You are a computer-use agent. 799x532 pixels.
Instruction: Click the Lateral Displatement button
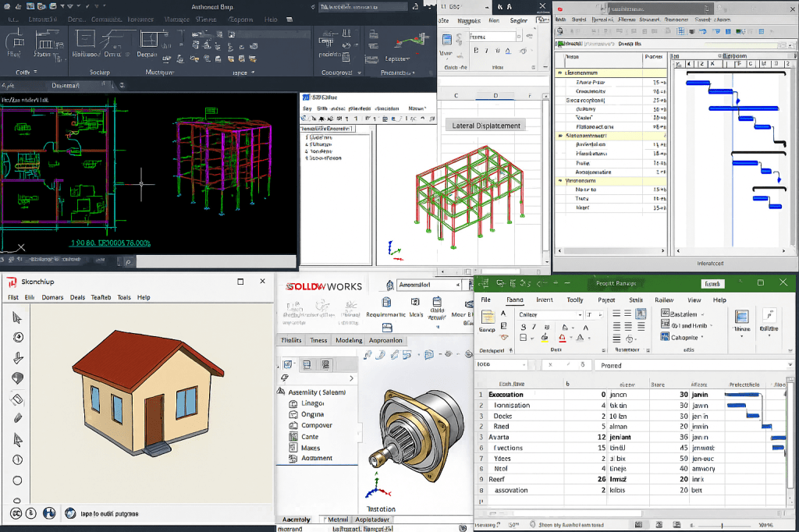[x=485, y=125]
